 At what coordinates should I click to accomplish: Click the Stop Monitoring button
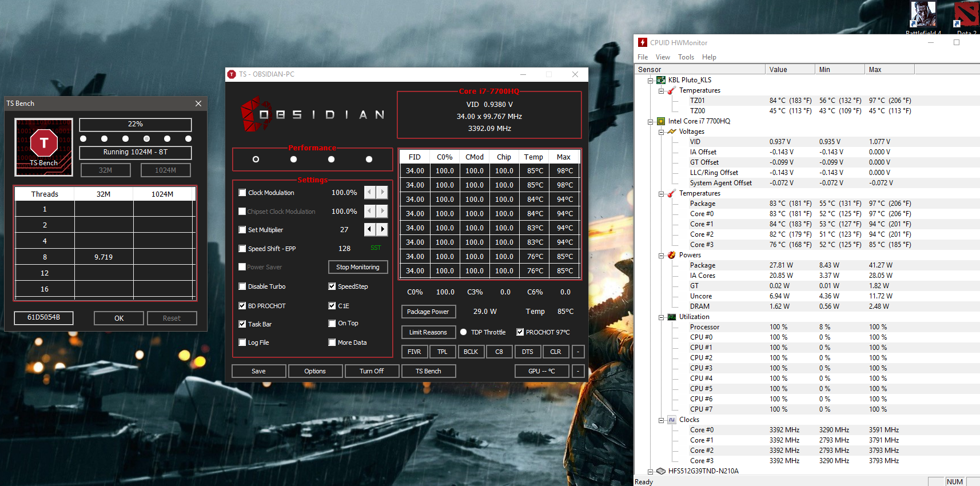click(358, 267)
